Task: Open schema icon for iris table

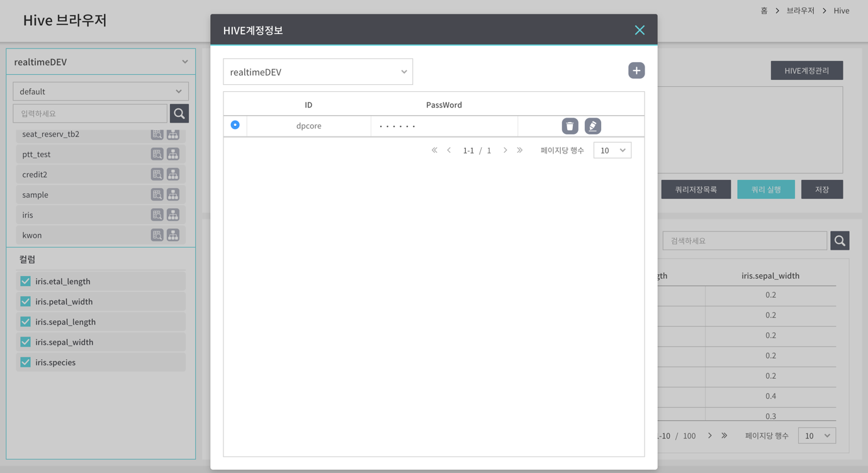Action: tap(173, 214)
